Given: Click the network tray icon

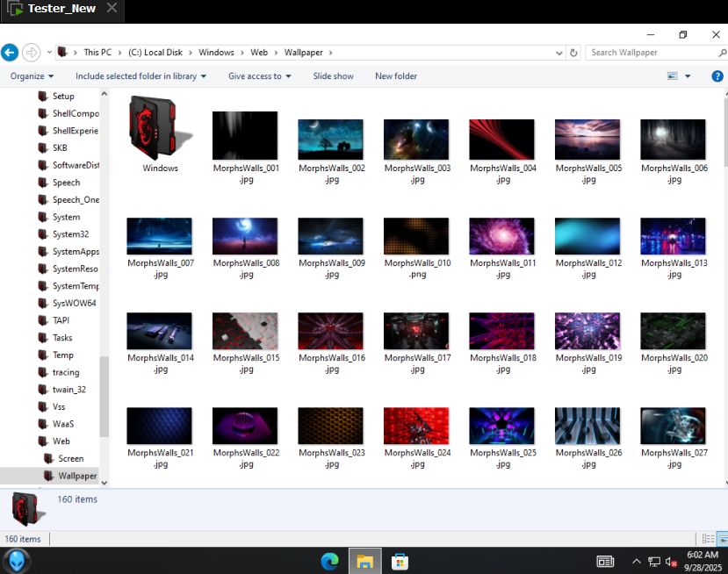Looking at the screenshot, I should point(653,562).
